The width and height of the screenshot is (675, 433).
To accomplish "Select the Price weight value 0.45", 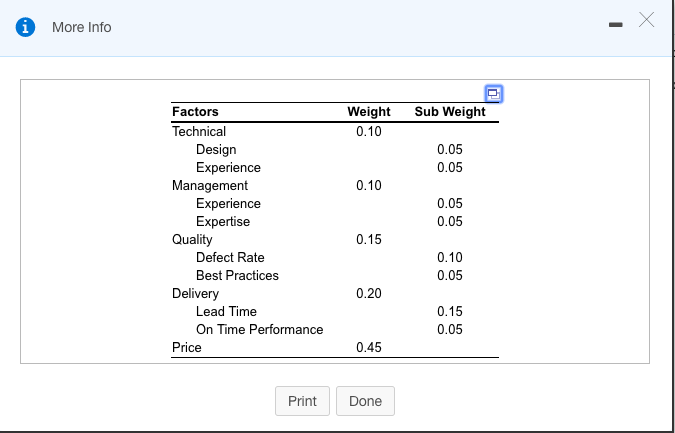I will click(369, 347).
